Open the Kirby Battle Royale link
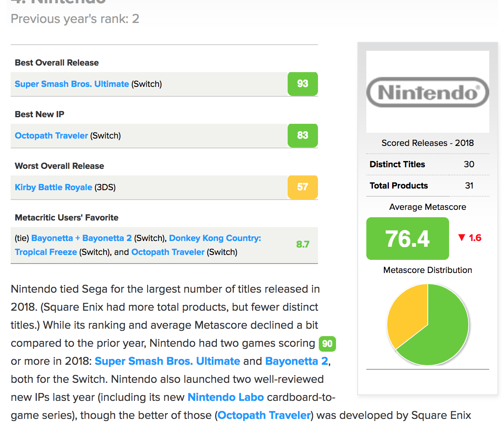504x423 pixels. (x=53, y=187)
